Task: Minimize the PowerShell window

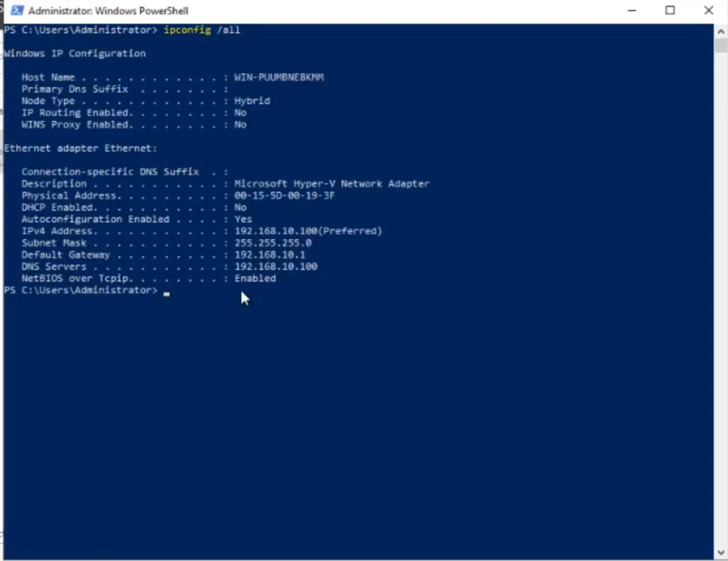Action: (632, 11)
